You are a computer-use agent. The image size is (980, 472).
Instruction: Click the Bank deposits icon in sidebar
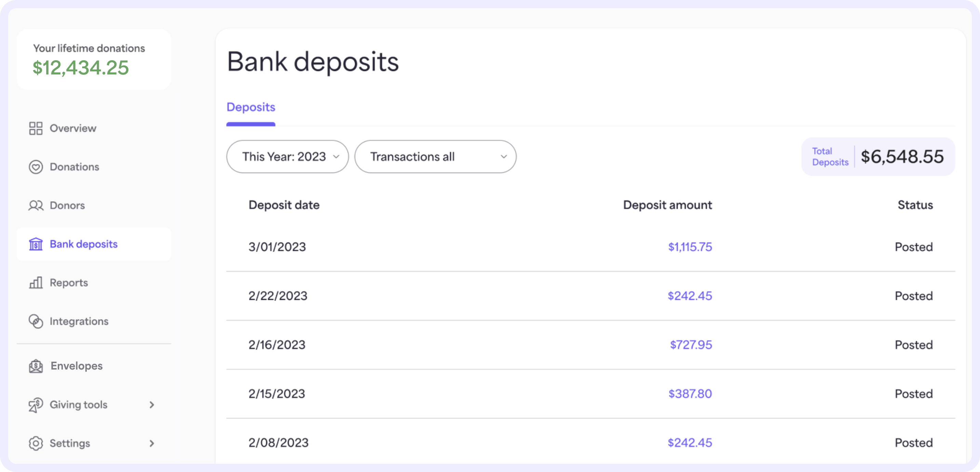click(36, 244)
